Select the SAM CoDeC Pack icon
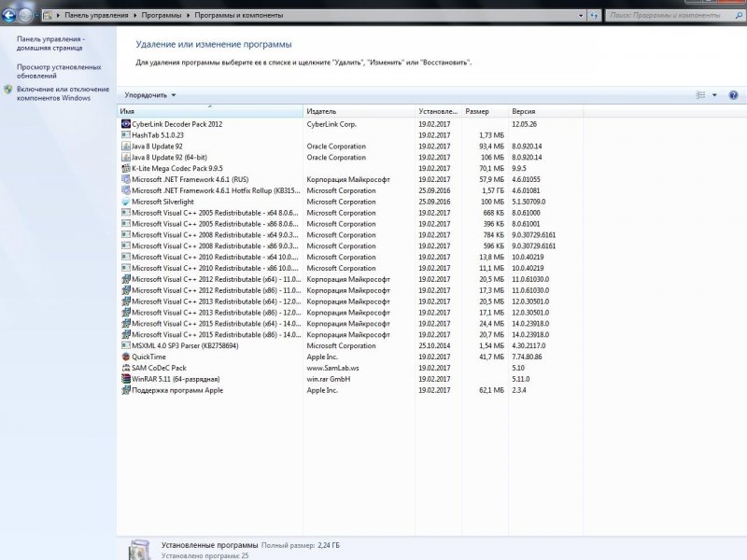The image size is (747, 560). coord(126,368)
